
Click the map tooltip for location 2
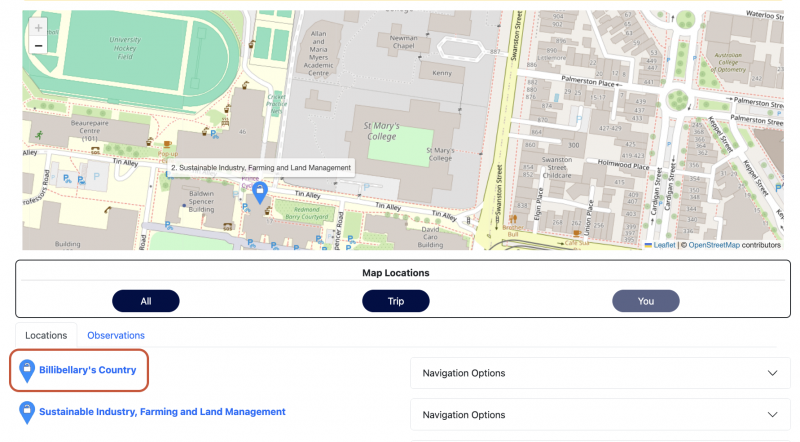[x=261, y=167]
